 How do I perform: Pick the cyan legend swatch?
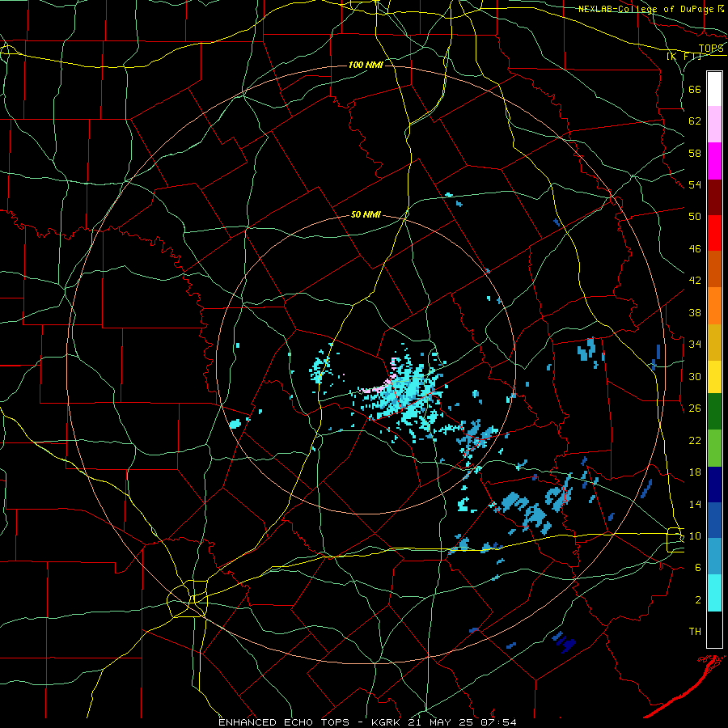714,593
